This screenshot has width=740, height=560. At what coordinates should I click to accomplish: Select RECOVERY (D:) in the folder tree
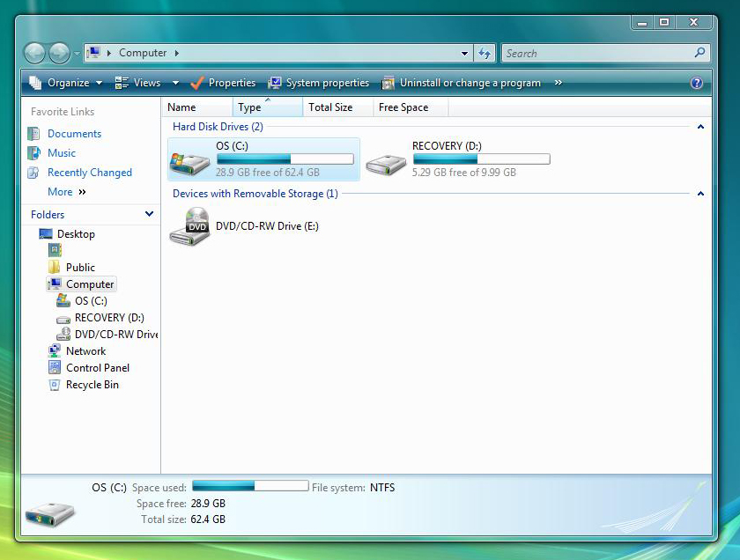[x=109, y=318]
